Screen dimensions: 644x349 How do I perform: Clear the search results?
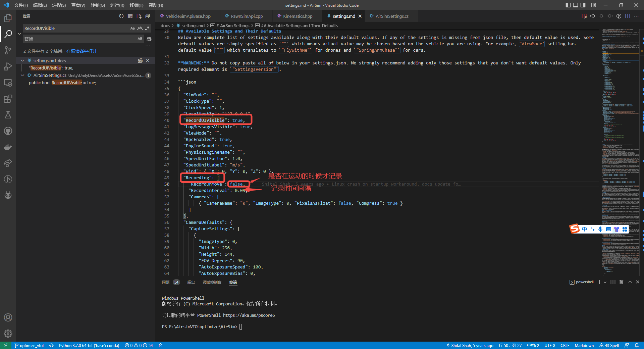coord(130,16)
